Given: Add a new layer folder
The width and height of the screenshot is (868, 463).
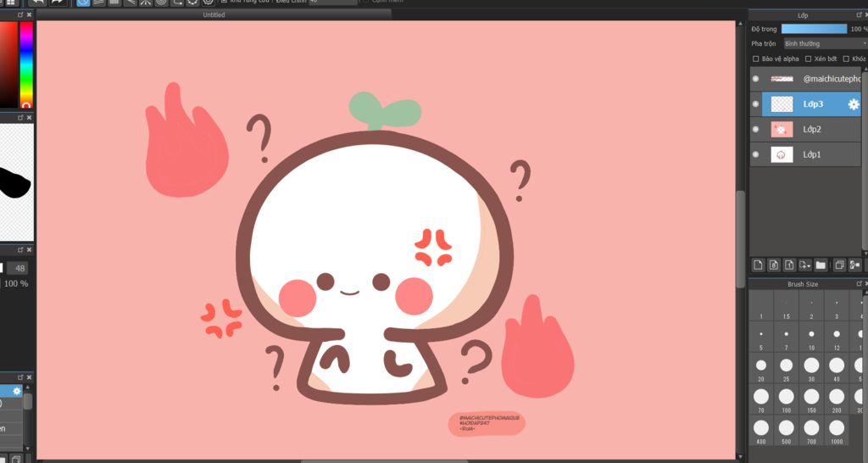Looking at the screenshot, I should pos(821,265).
